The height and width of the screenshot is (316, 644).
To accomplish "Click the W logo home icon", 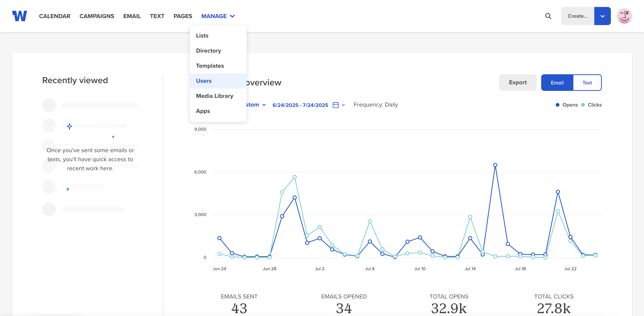I will click(x=20, y=16).
